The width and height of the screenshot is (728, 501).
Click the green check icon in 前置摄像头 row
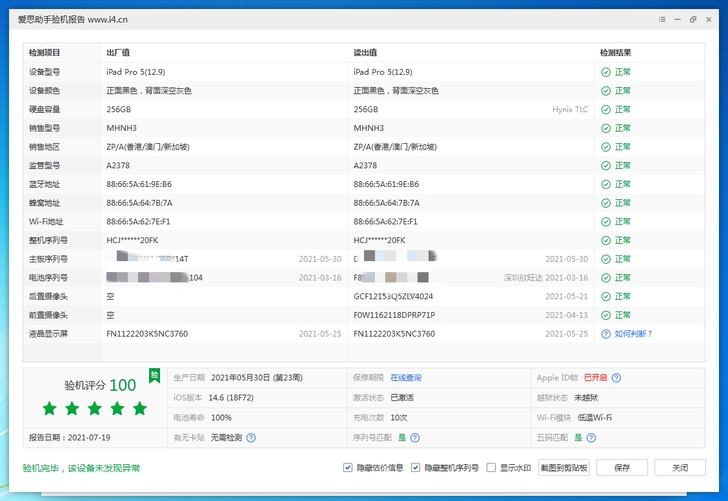[606, 315]
